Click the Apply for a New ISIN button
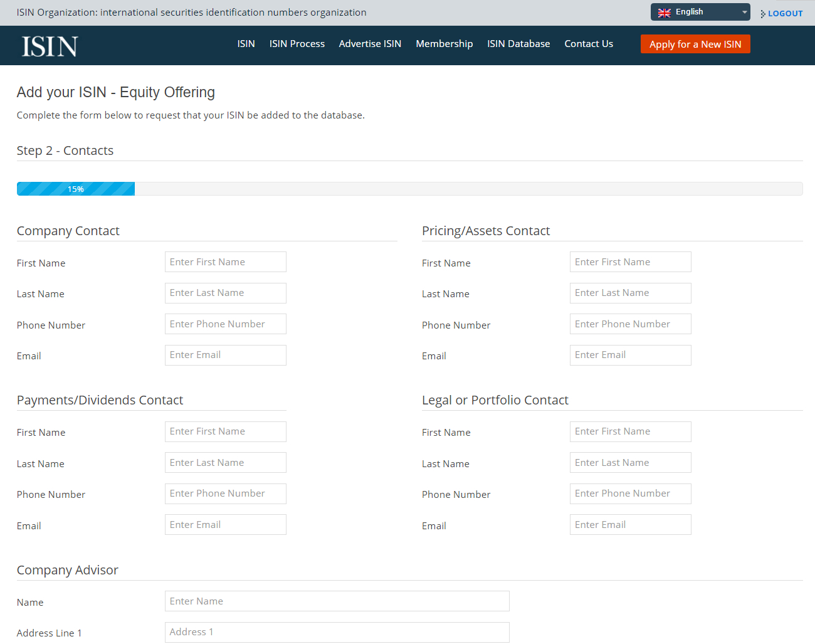This screenshot has height=644, width=815. (x=695, y=44)
